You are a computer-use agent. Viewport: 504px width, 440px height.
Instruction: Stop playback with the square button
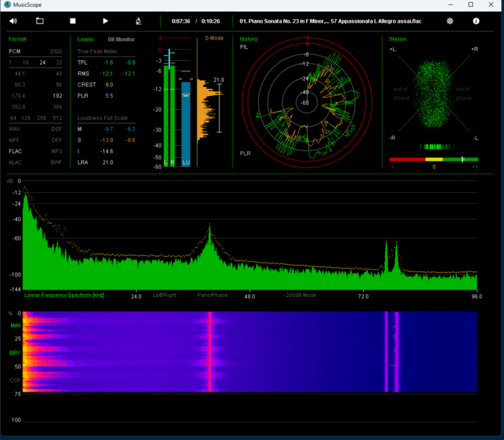73,21
